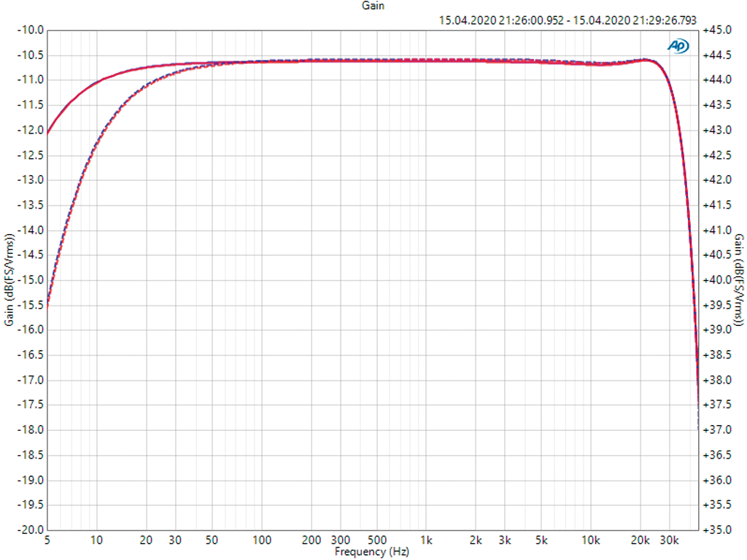Click the -15.0 label on left axis
The image size is (747, 560).
tap(30, 280)
